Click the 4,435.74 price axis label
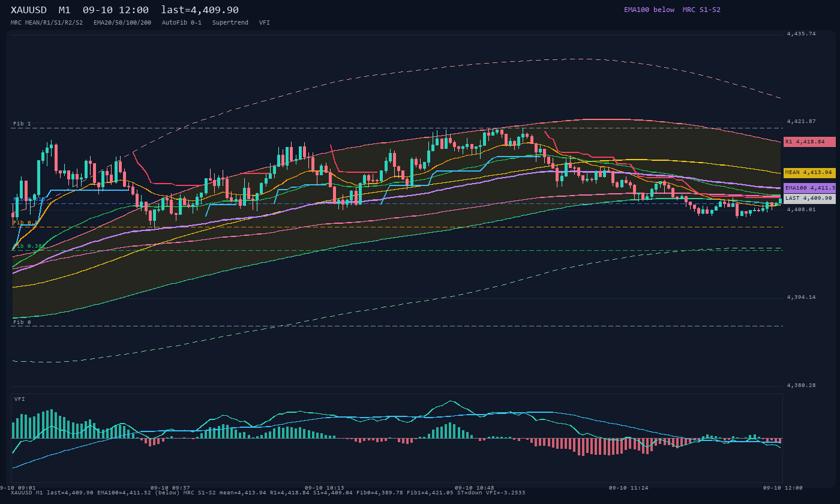This screenshot has height=504, width=840. tap(801, 34)
